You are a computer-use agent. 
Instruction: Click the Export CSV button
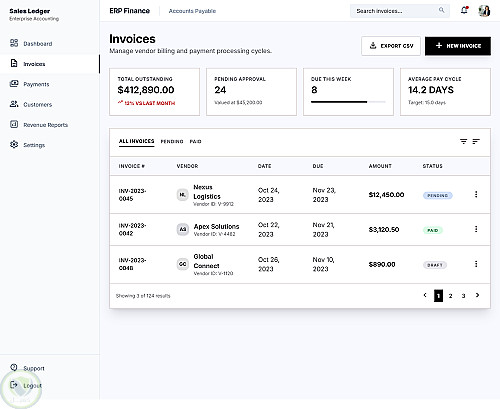click(391, 46)
